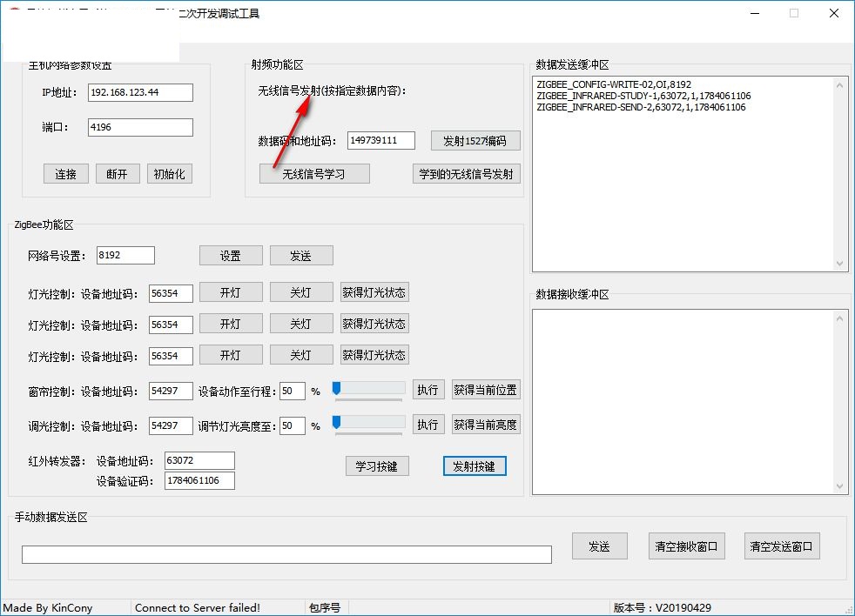Focus the 数据码和地址码 input field

(x=380, y=140)
